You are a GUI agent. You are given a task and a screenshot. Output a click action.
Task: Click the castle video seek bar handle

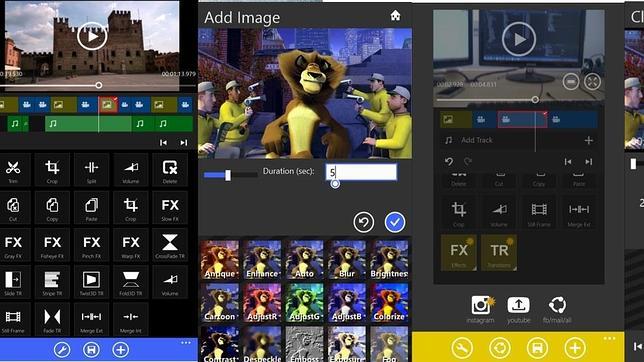(x=99, y=85)
